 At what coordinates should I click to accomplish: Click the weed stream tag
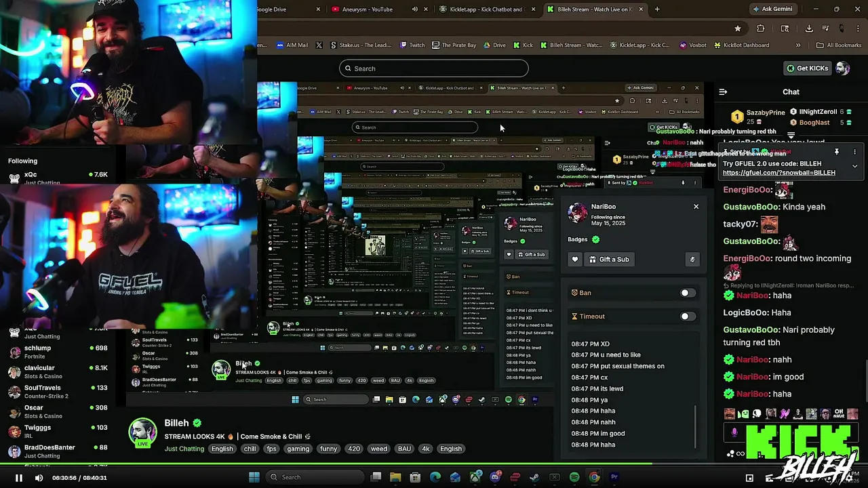tap(379, 449)
